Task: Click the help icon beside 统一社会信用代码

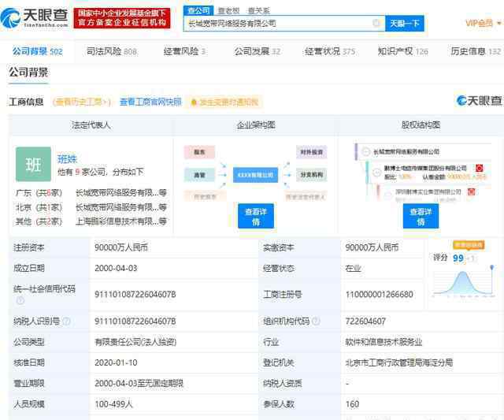Action: pyautogui.click(x=20, y=300)
